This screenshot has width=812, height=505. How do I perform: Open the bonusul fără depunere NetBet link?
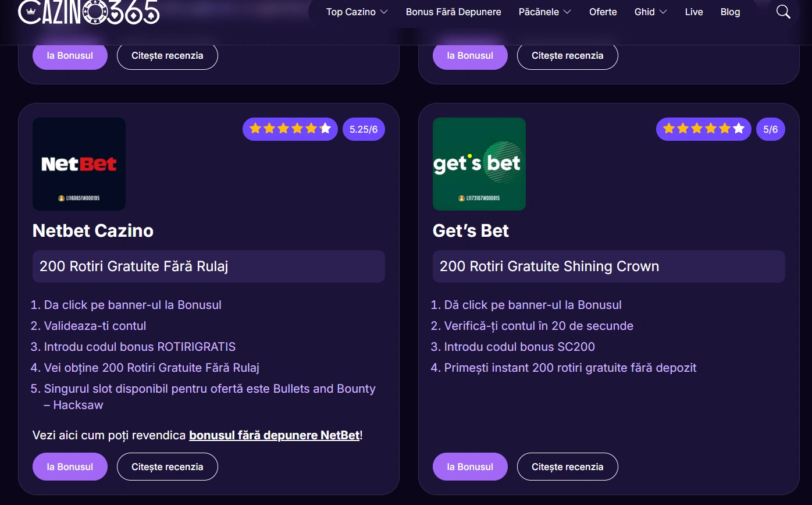point(273,435)
